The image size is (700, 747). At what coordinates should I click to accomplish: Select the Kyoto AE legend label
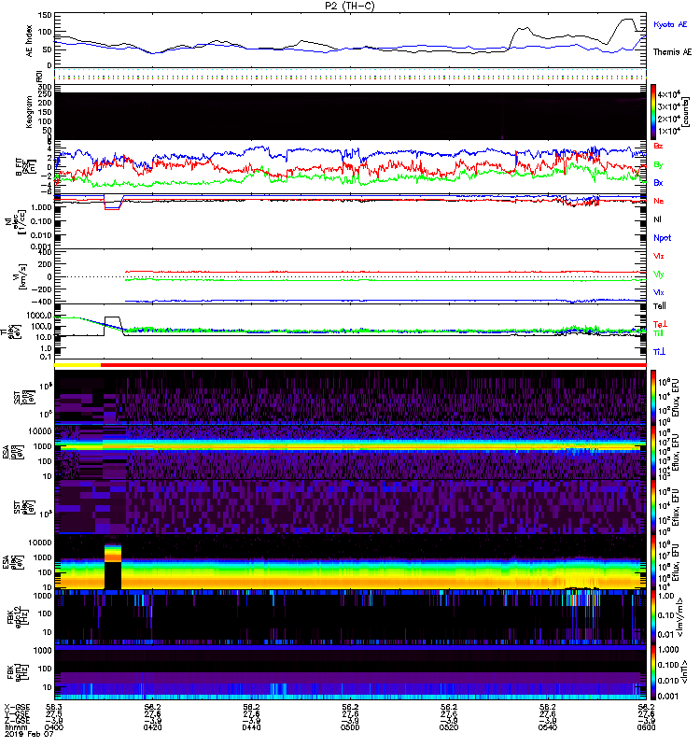click(x=670, y=24)
